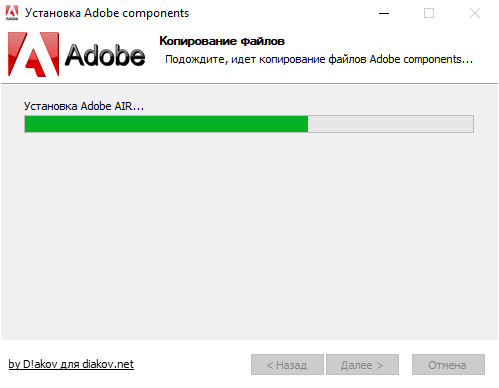
Task: Click the 'Установка Adobe AIR...' status label
Action: click(84, 106)
